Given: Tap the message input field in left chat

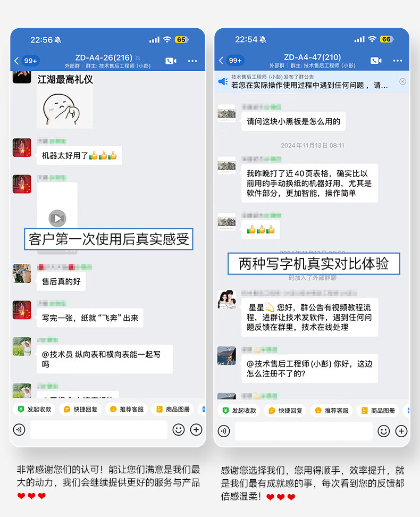Looking at the screenshot, I should 99,430.
